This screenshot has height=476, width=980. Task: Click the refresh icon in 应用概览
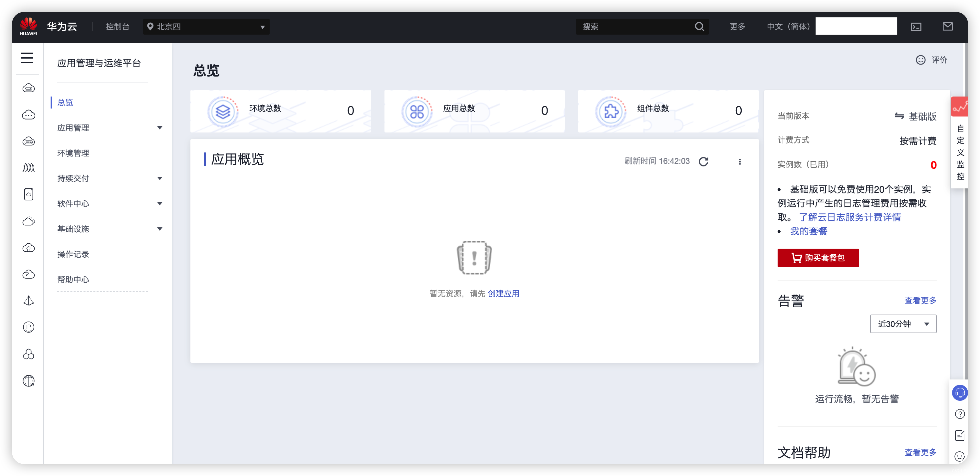click(x=703, y=162)
